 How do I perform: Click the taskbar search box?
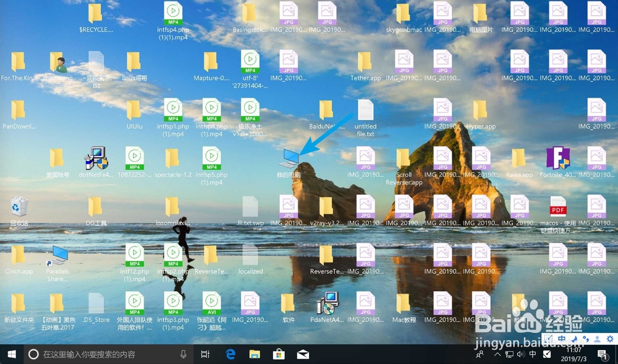tap(109, 354)
